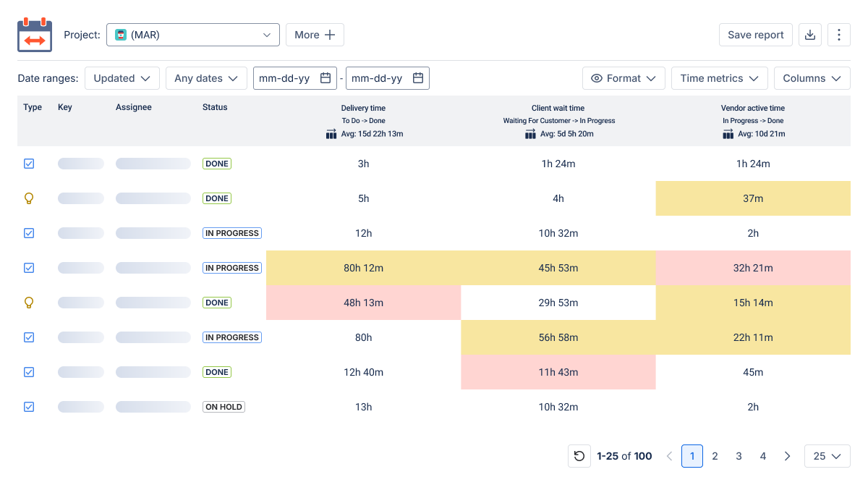Click the lightbulb type icon in 5h row
868x485 pixels.
click(29, 198)
